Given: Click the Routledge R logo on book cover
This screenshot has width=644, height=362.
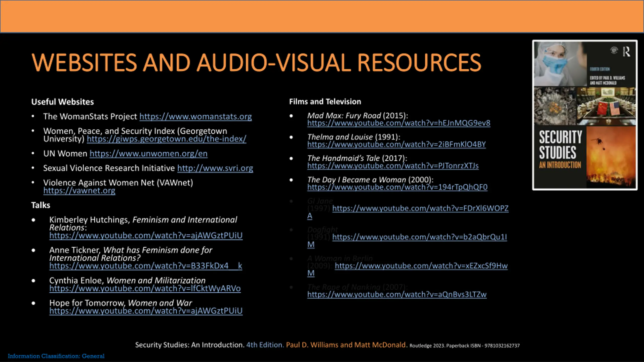Looking at the screenshot, I should pyautogui.click(x=627, y=52).
